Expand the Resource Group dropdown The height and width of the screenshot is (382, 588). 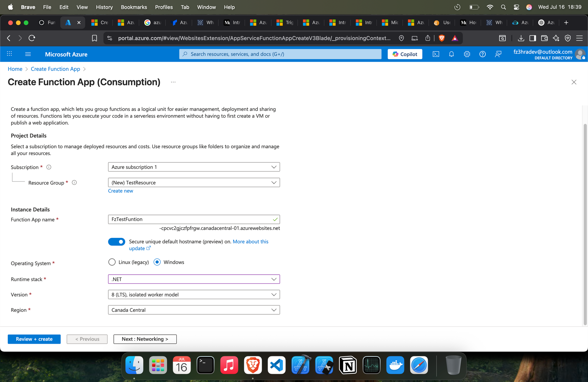point(194,183)
